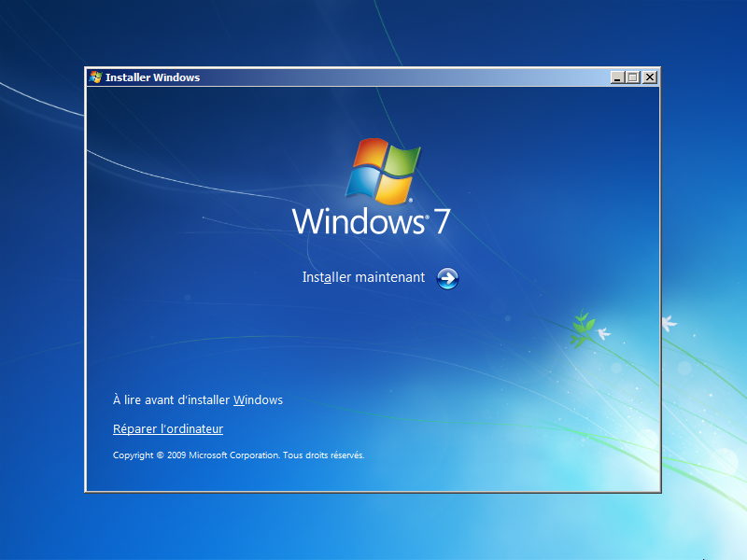The image size is (747, 560).
Task: Maximize the Installer Windows window
Action: [631, 77]
